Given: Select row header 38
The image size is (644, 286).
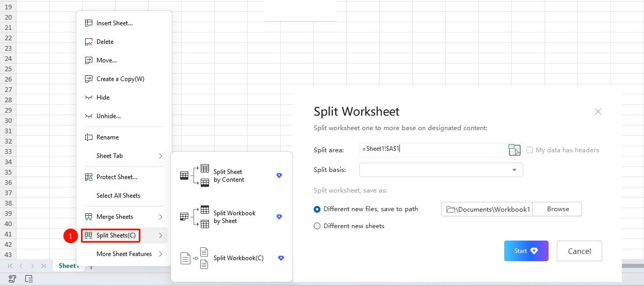Looking at the screenshot, I should (8, 203).
